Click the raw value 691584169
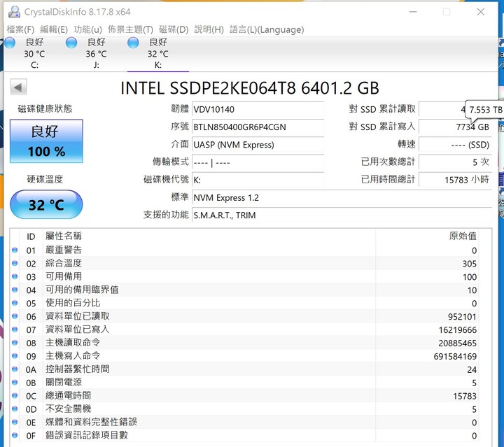Screen dimensions: 504x447 point(455,356)
